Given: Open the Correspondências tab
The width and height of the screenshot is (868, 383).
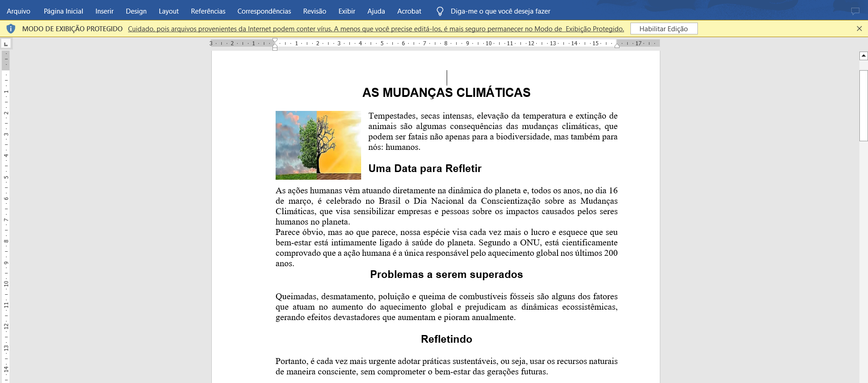Looking at the screenshot, I should [x=264, y=11].
